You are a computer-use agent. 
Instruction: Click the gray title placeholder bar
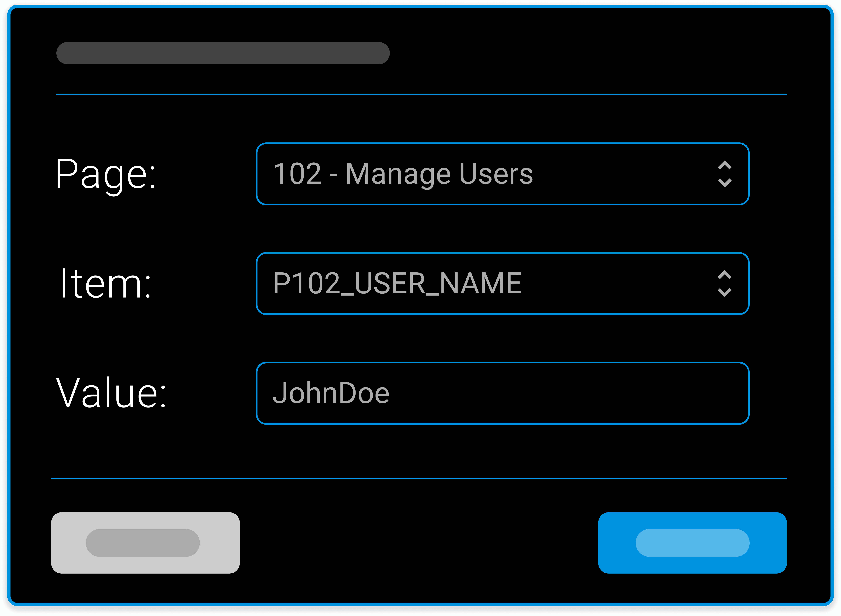click(223, 53)
